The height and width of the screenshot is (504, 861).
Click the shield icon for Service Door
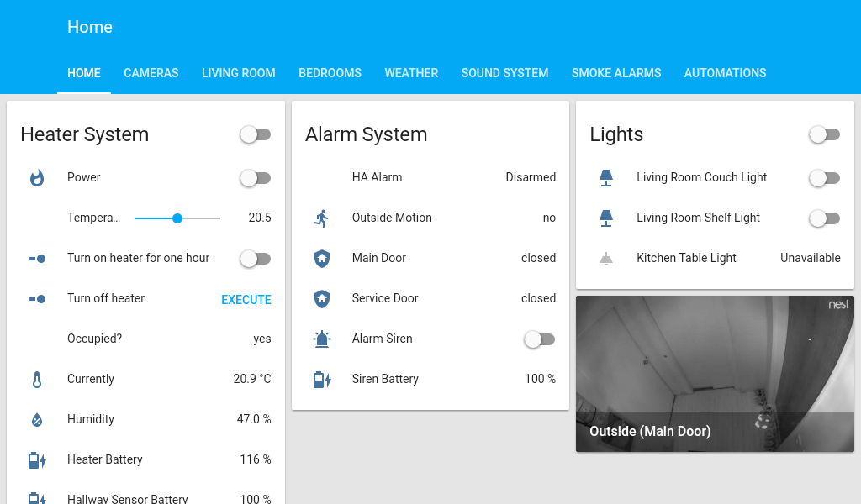(x=321, y=299)
